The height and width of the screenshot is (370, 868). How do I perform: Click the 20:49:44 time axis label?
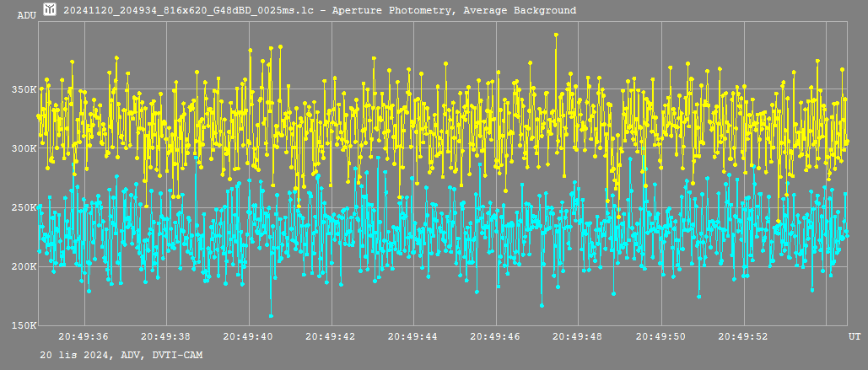pos(413,336)
